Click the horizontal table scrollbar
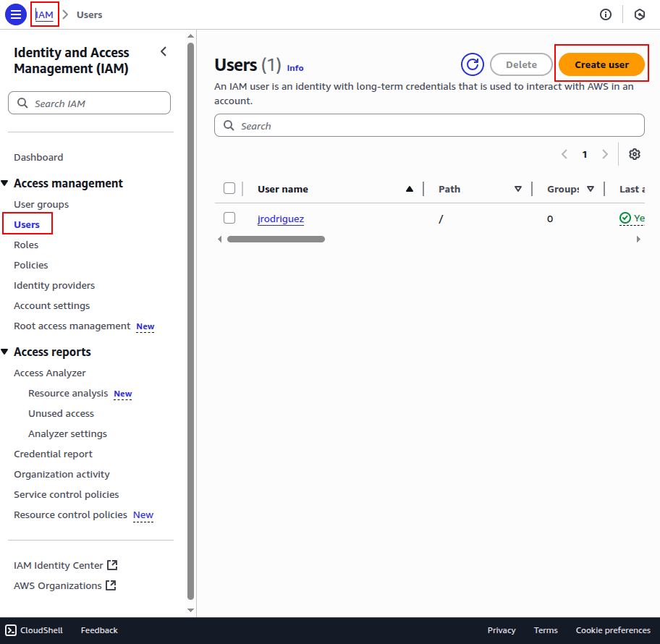Viewport: 660px width, 644px height. click(x=276, y=239)
